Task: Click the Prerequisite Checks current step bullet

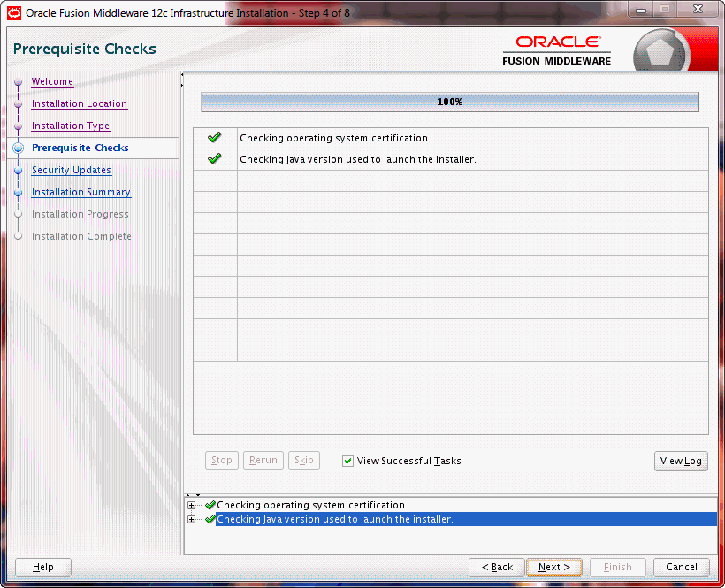Action: click(x=18, y=148)
